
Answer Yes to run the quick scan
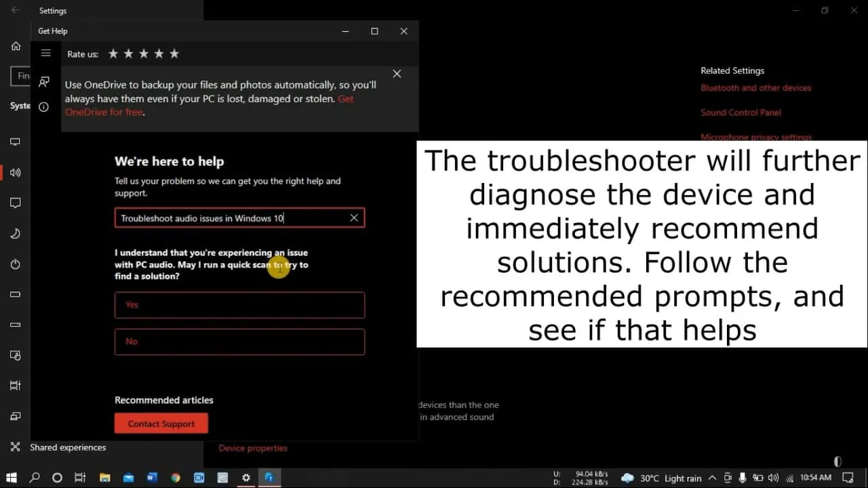click(239, 305)
